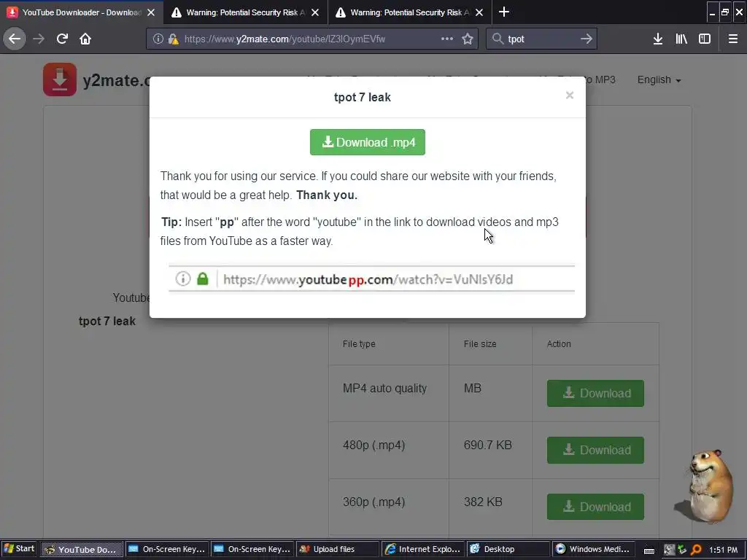The height and width of the screenshot is (560, 747).
Task: Close the YouTube Downloader tab
Action: pyautogui.click(x=151, y=12)
